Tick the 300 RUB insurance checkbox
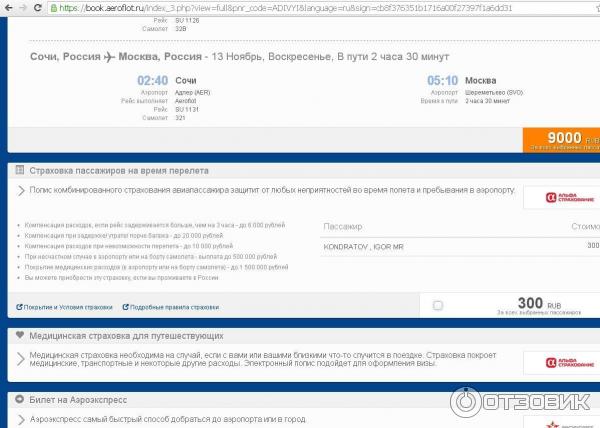The image size is (600, 428). click(438, 306)
